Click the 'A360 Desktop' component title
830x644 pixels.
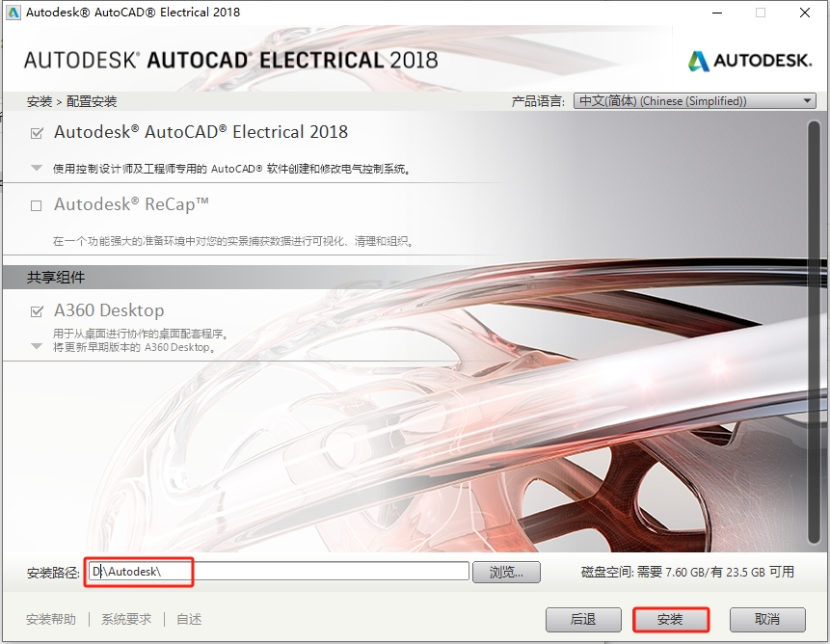click(x=109, y=310)
